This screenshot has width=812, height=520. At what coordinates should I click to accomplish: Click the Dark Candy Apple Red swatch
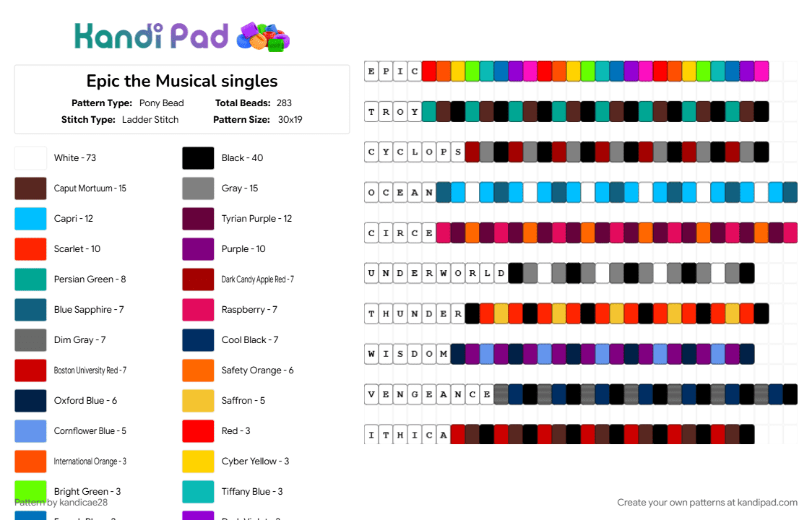[198, 279]
